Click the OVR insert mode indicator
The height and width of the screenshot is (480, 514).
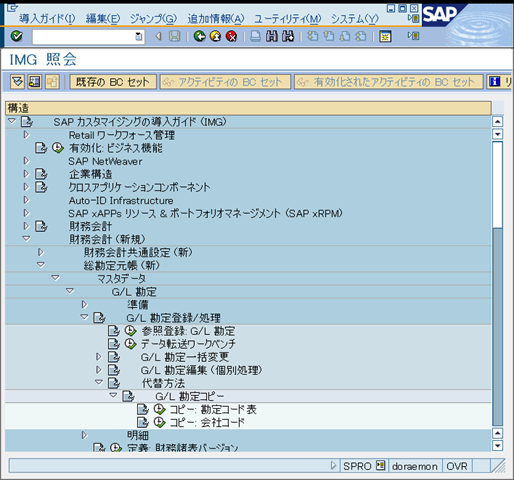pyautogui.click(x=457, y=466)
